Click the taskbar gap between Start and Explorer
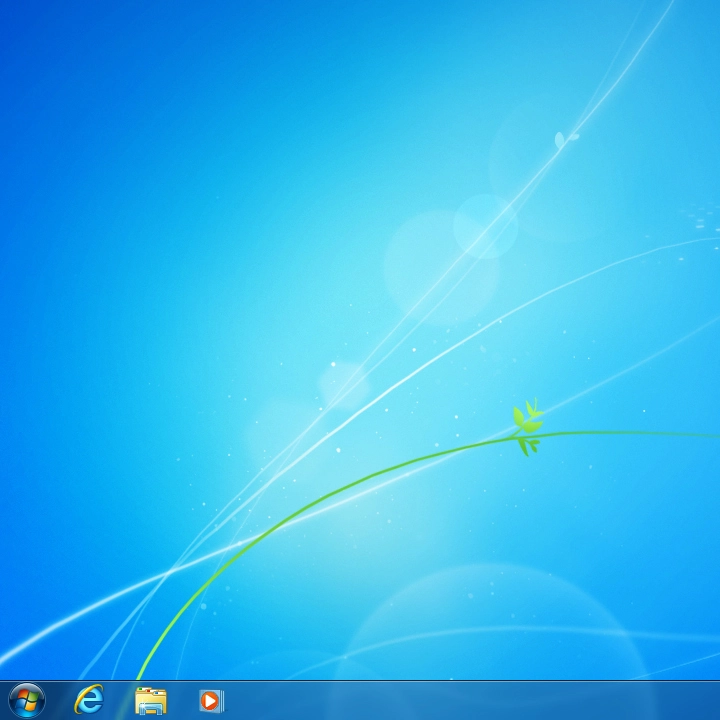The height and width of the screenshot is (720, 720). pyautogui.click(x=57, y=700)
